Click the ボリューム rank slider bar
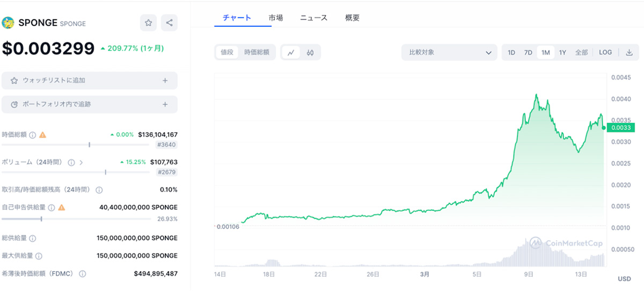The width and height of the screenshot is (644, 295). coord(76,172)
